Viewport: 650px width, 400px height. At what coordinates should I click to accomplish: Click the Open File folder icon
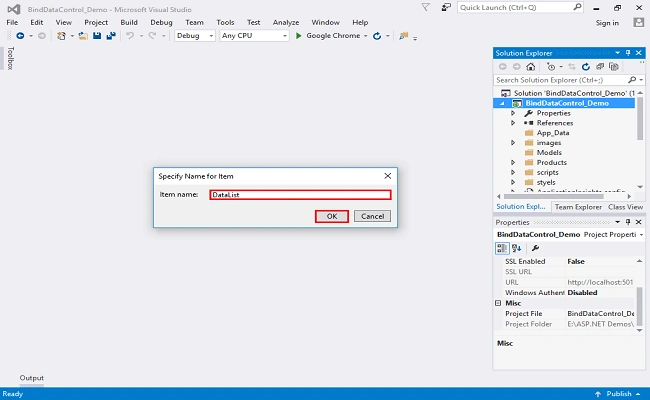83,36
